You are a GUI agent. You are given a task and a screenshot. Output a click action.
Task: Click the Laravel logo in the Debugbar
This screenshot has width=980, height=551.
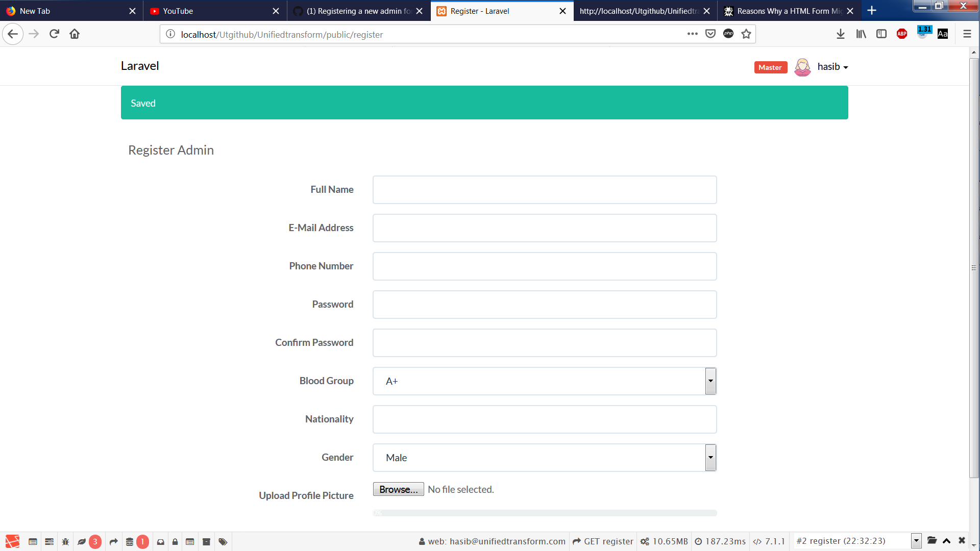11,542
